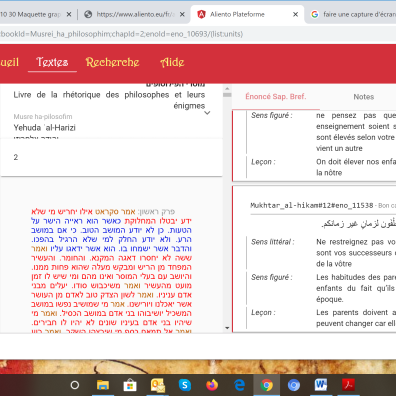Launch Firefox browser taskbar icon

coord(212,385)
